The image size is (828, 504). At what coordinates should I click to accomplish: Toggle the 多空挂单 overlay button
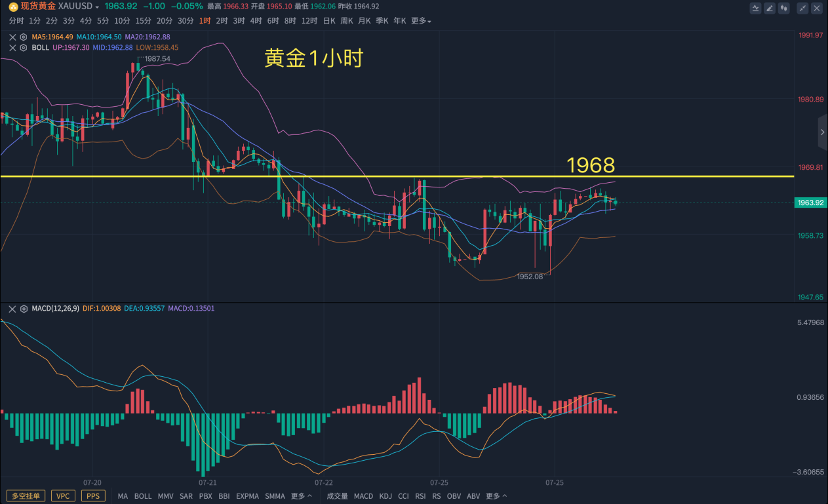pyautogui.click(x=26, y=496)
